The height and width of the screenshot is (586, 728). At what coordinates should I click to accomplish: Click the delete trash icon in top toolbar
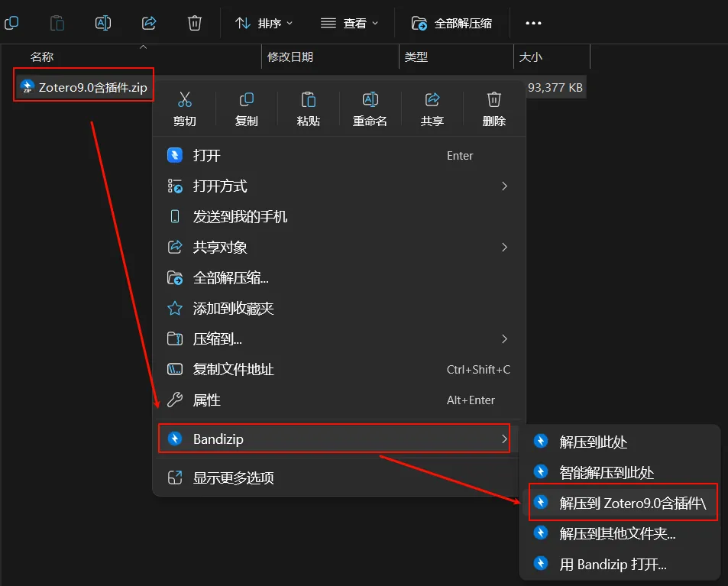pos(195,23)
